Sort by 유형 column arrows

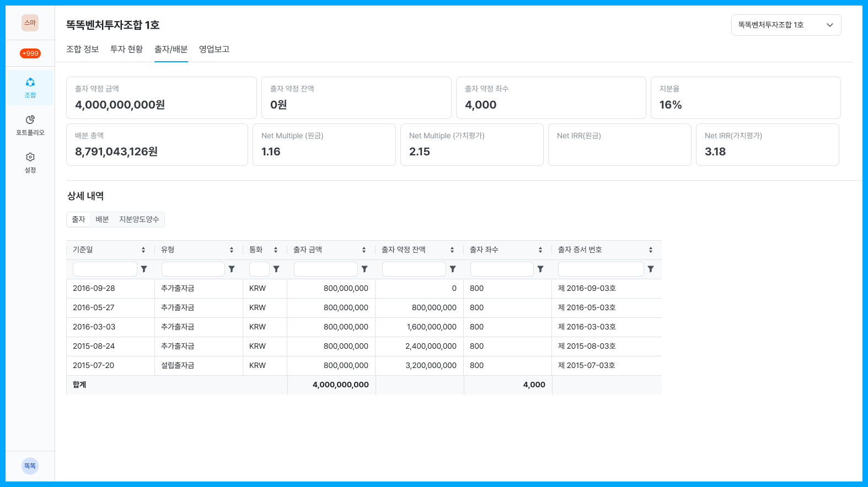click(232, 250)
